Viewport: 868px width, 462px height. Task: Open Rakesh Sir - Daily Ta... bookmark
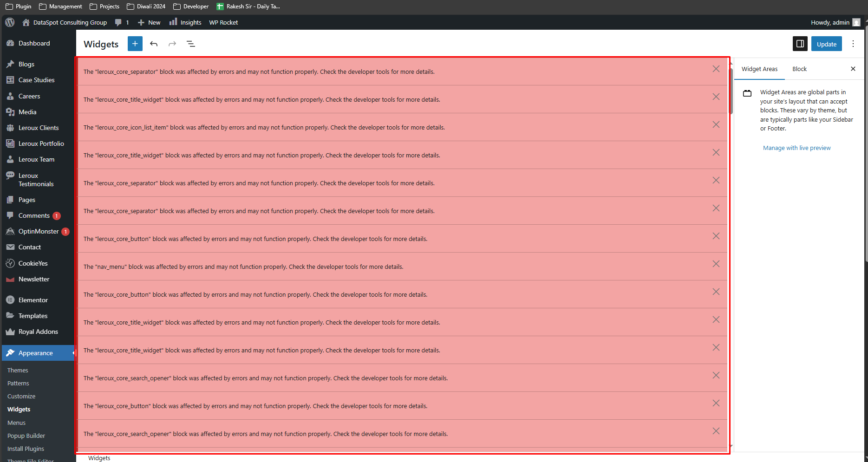pyautogui.click(x=248, y=6)
